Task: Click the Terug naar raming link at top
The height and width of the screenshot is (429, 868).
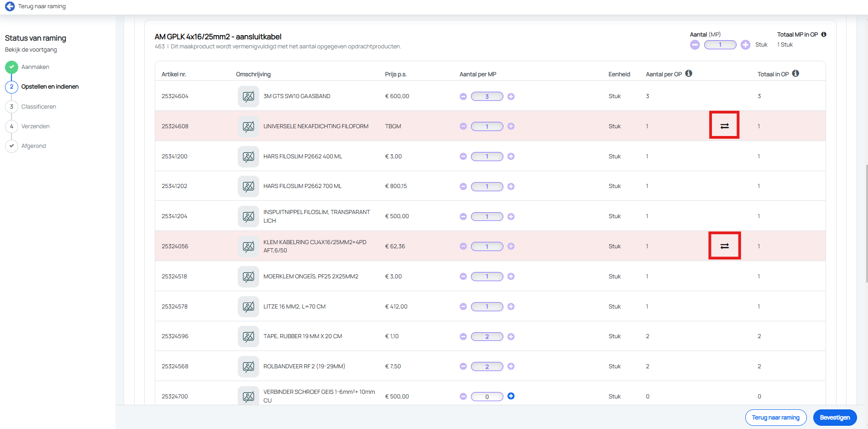Action: (42, 6)
